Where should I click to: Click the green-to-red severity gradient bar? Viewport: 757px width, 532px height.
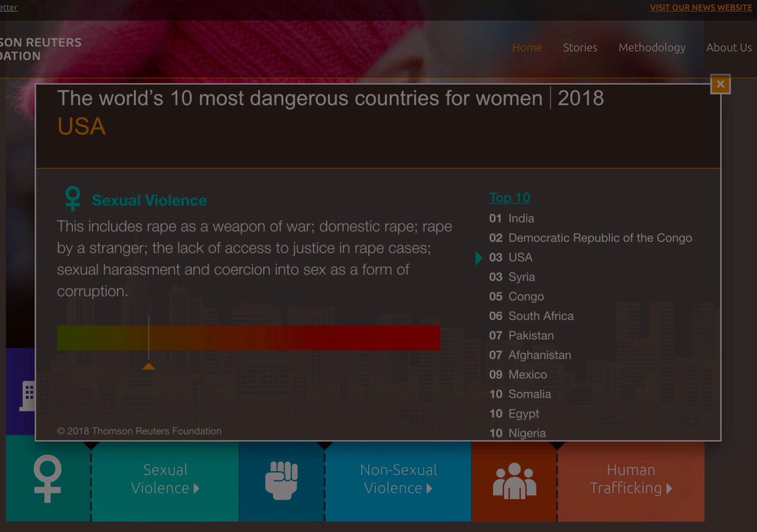[x=248, y=337]
